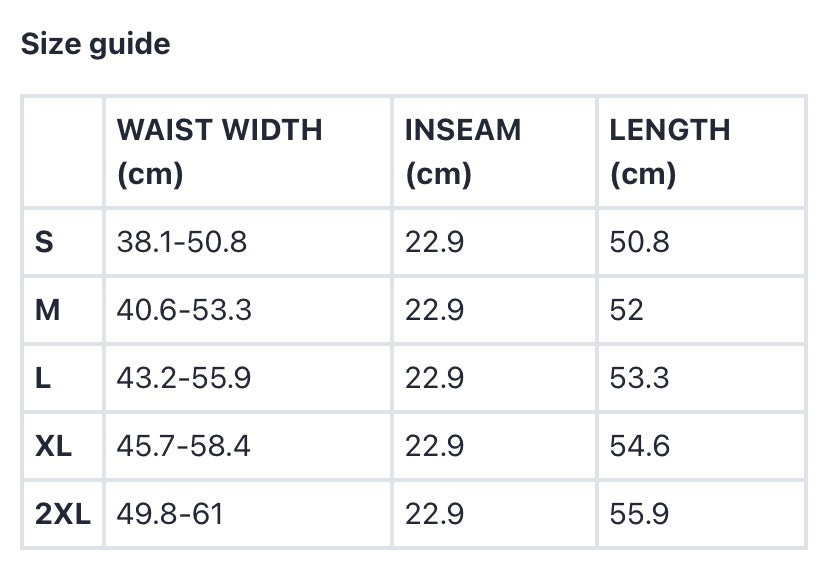Click the LENGTH (cm) column header
Image resolution: width=828 pixels, height=566 pixels.
point(669,152)
